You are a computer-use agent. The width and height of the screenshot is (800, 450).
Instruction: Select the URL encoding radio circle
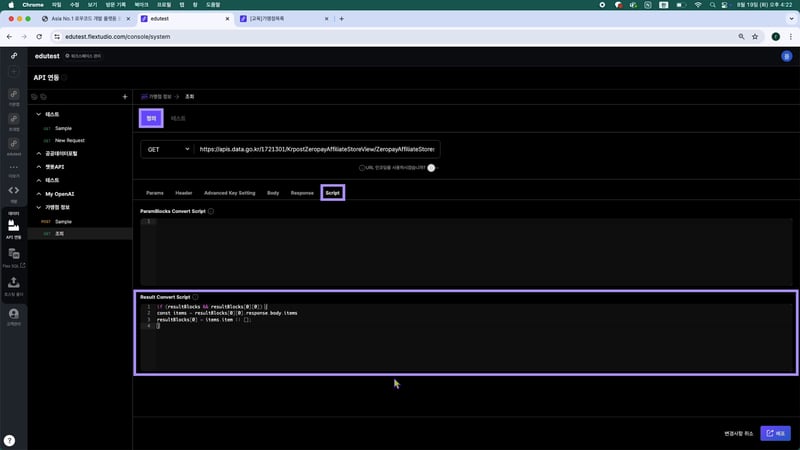(362, 167)
